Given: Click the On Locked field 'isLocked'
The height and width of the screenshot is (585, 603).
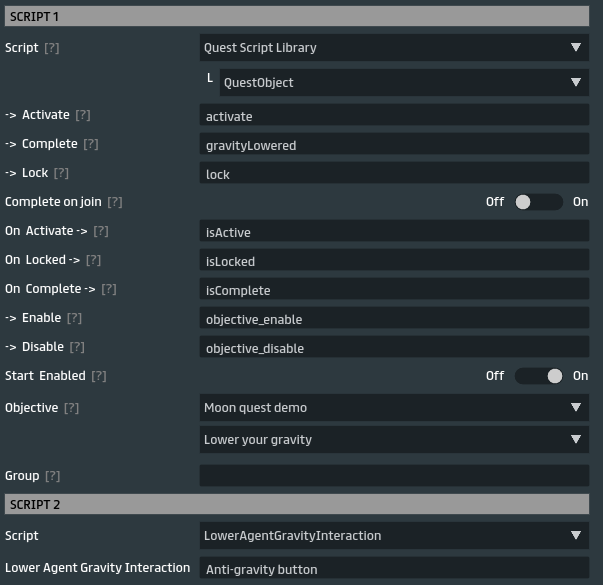Looking at the screenshot, I should coord(394,260).
